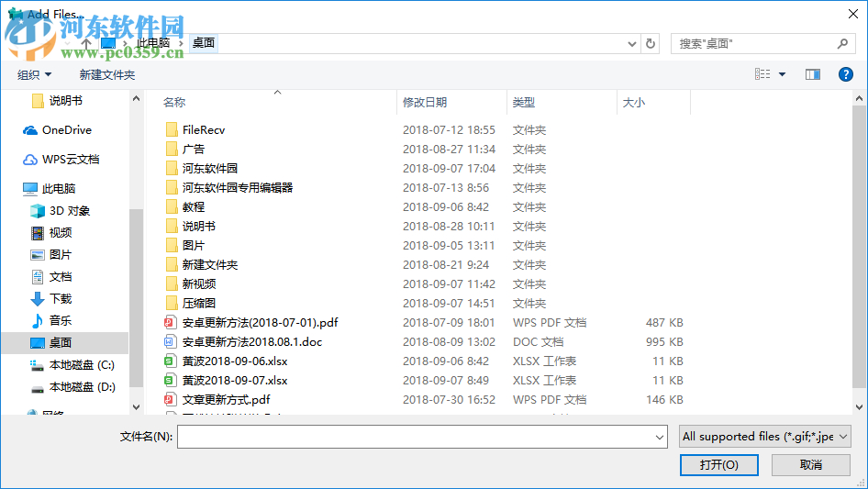868x489 pixels.
Task: Select 说明书 in sidebar quick access
Action: pos(66,101)
